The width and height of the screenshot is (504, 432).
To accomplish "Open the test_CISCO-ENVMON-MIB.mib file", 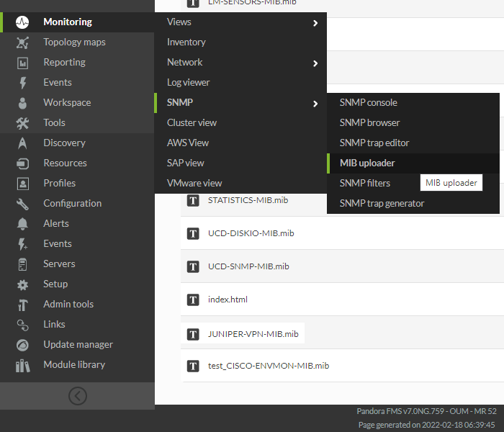I will [x=269, y=366].
